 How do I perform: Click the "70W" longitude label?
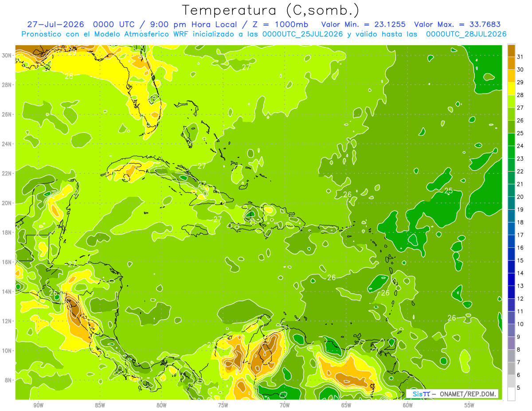[285, 405]
